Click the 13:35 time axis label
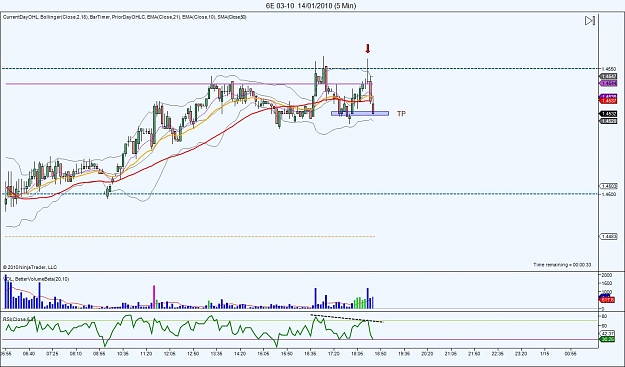 click(x=216, y=353)
